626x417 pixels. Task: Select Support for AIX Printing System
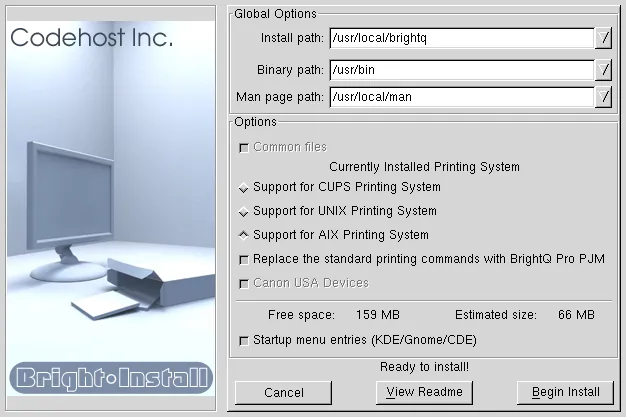pos(244,235)
